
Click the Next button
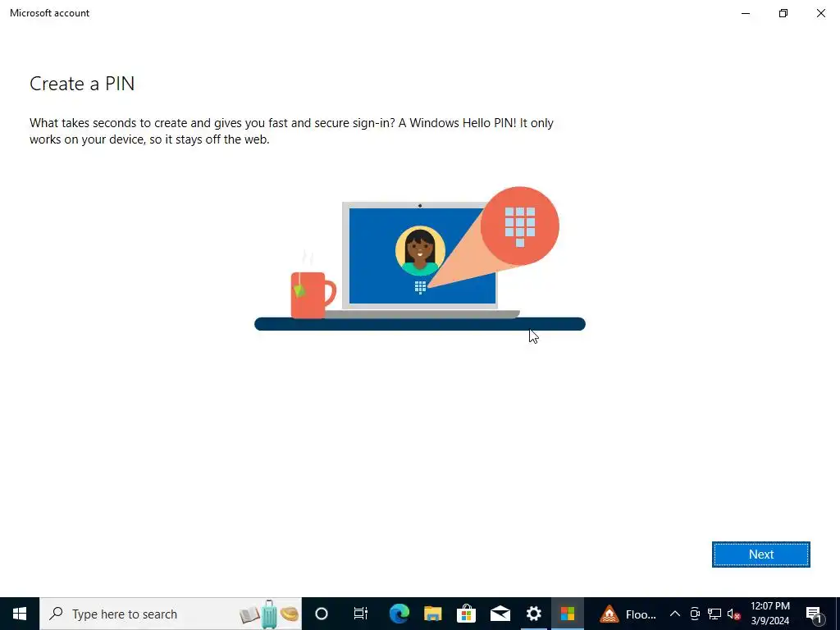click(760, 555)
